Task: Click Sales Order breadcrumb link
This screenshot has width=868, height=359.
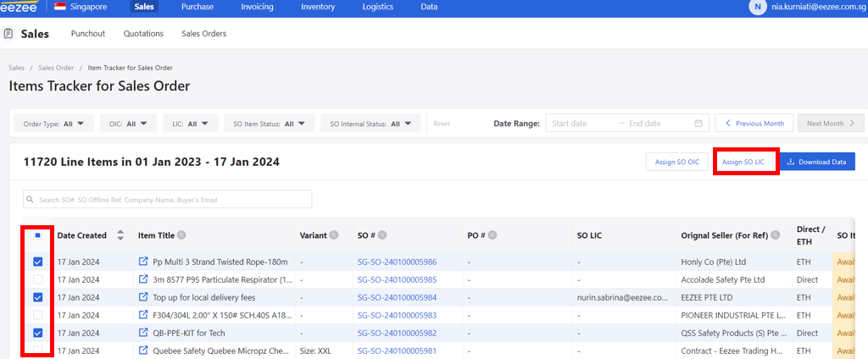Action: click(56, 68)
